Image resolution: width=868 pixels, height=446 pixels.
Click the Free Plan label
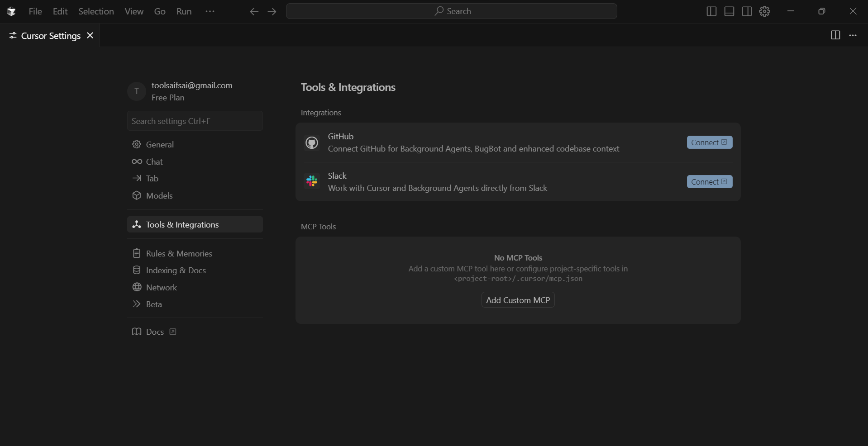168,98
